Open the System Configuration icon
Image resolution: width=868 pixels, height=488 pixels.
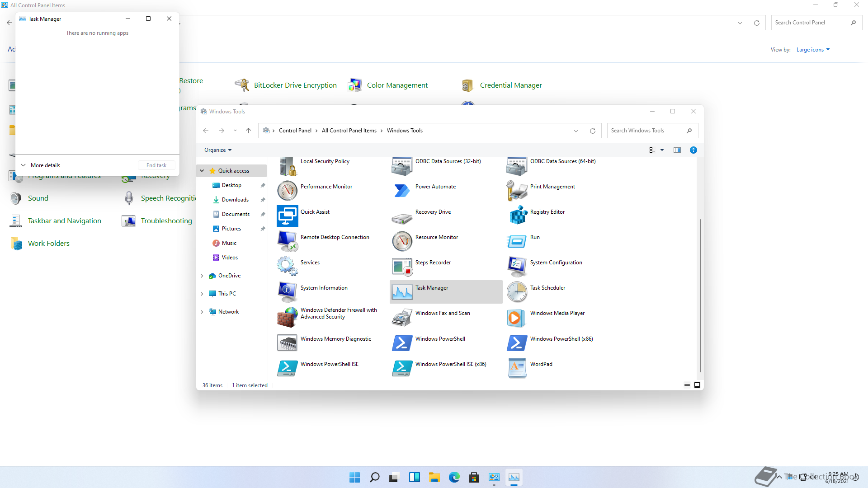click(x=517, y=267)
